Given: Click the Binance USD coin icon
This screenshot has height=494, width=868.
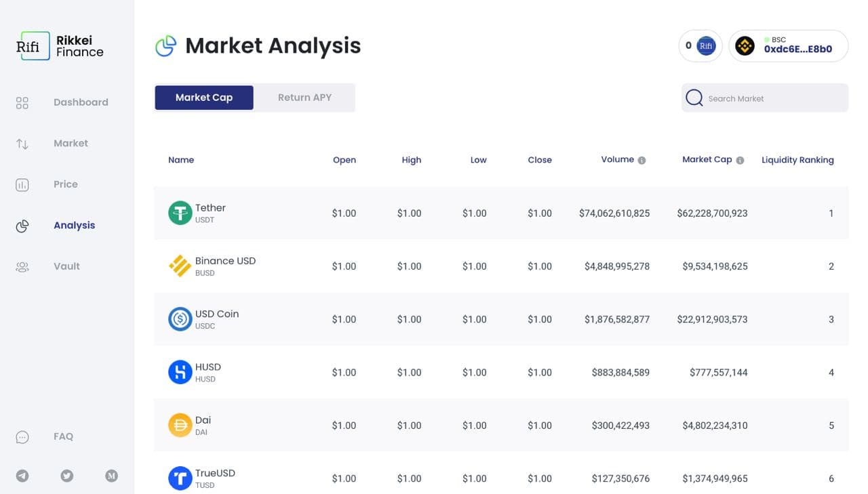Looking at the screenshot, I should 180,266.
